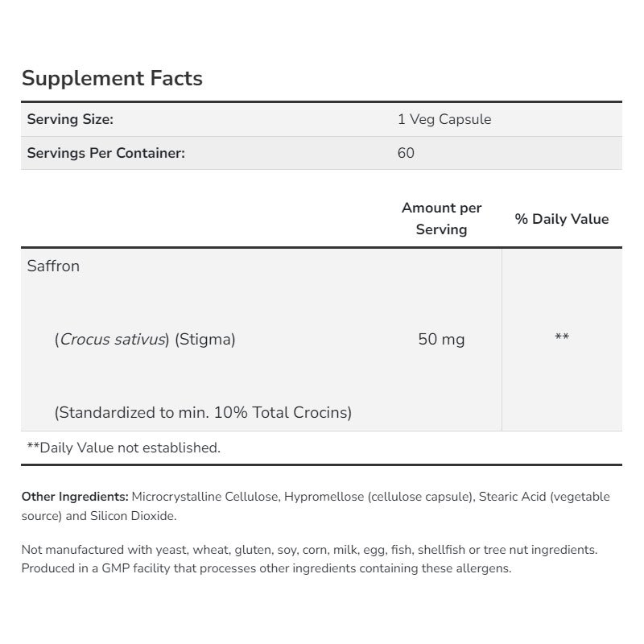Viewport: 644px width, 644px height.
Task: Select the Microcrystalline Cellulose text
Action: point(206,497)
